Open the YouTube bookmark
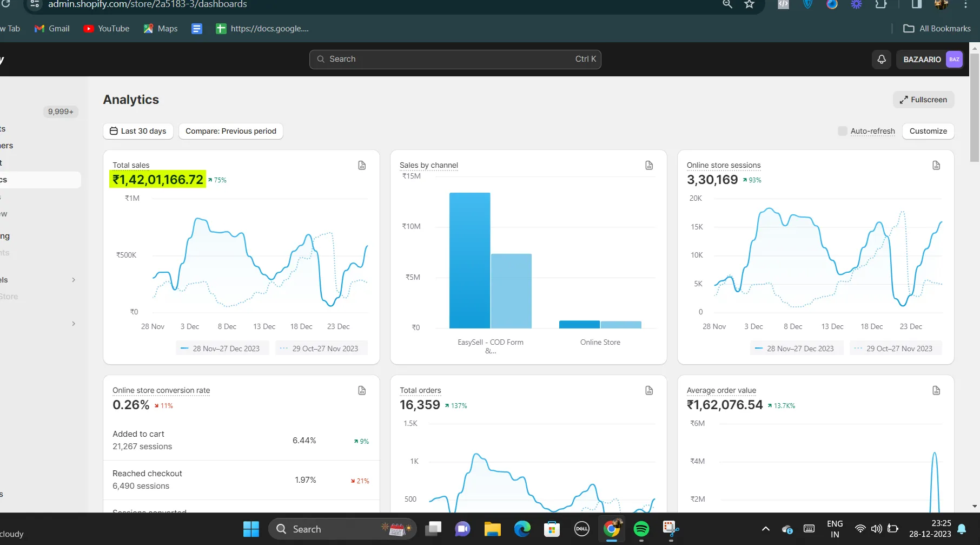 point(107,29)
